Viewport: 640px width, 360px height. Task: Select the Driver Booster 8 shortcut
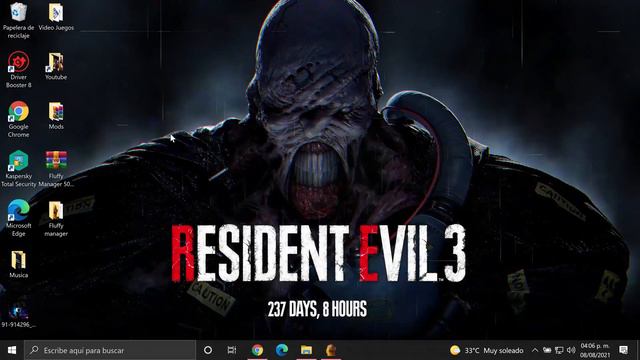point(18,69)
